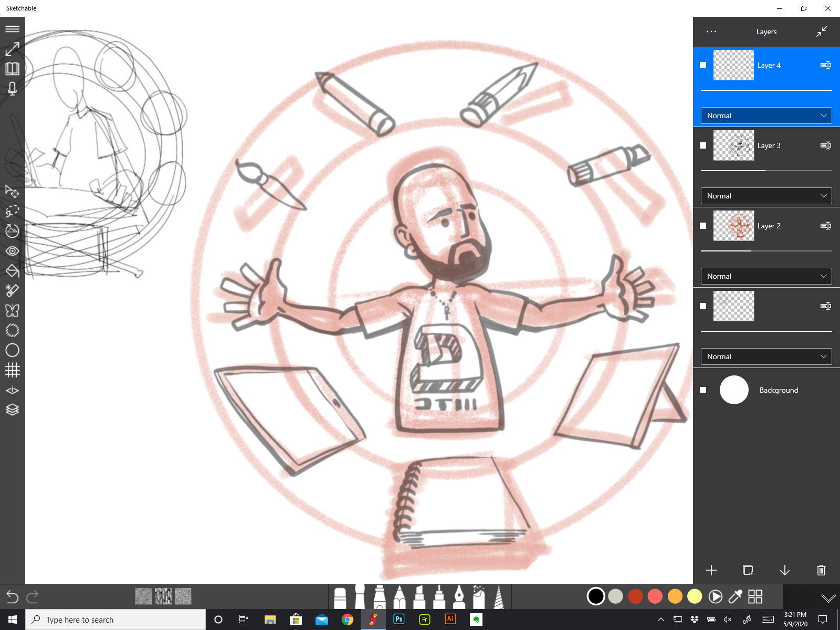Undo the last stroke
Screen dimensions: 840x630
point(12,597)
